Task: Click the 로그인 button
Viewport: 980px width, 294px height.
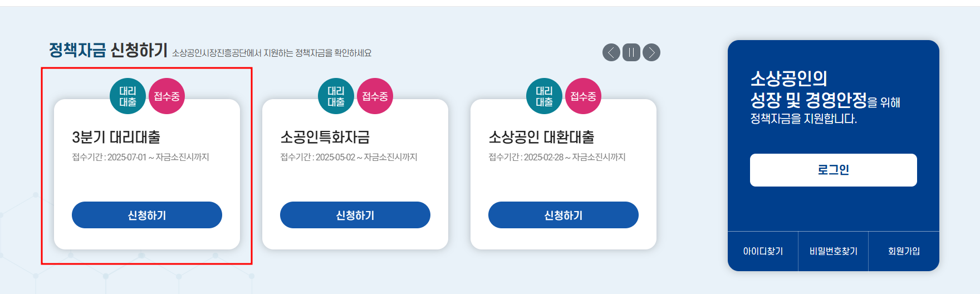Action: tap(833, 170)
